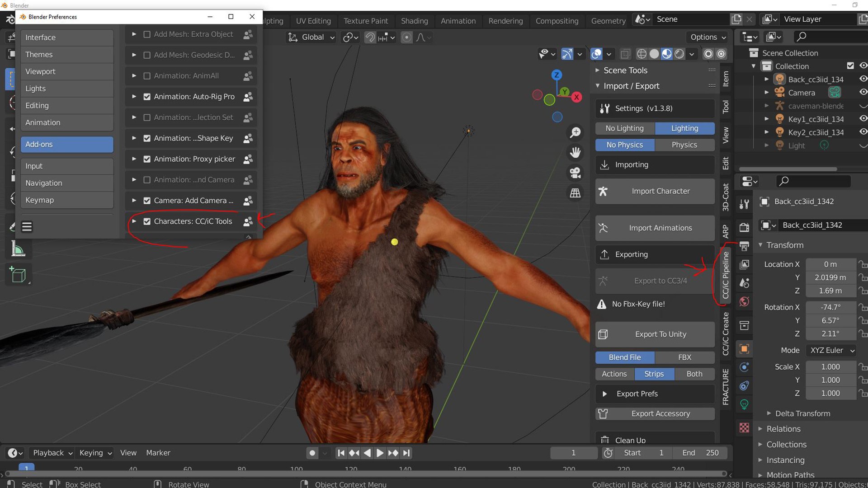This screenshot has width=868, height=488.
Task: Click the End frame field
Action: tap(700, 453)
